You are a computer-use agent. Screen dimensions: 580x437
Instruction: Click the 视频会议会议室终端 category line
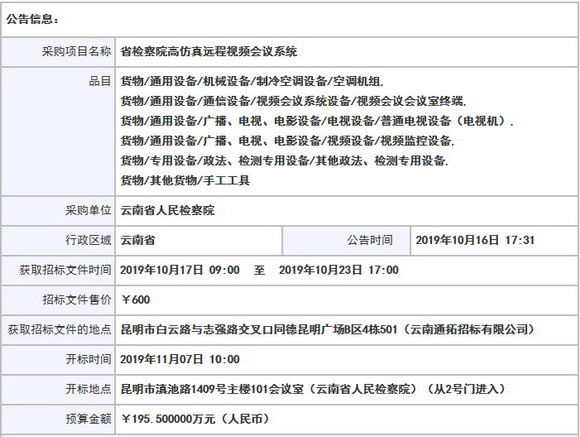293,101
